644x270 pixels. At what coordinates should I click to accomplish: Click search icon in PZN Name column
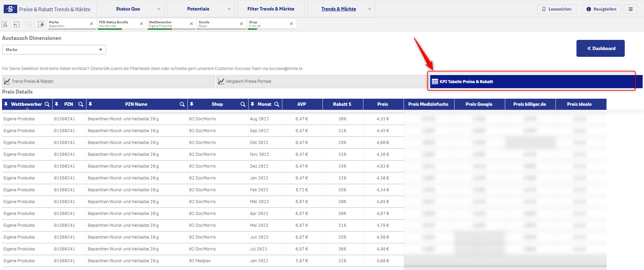pos(182,104)
